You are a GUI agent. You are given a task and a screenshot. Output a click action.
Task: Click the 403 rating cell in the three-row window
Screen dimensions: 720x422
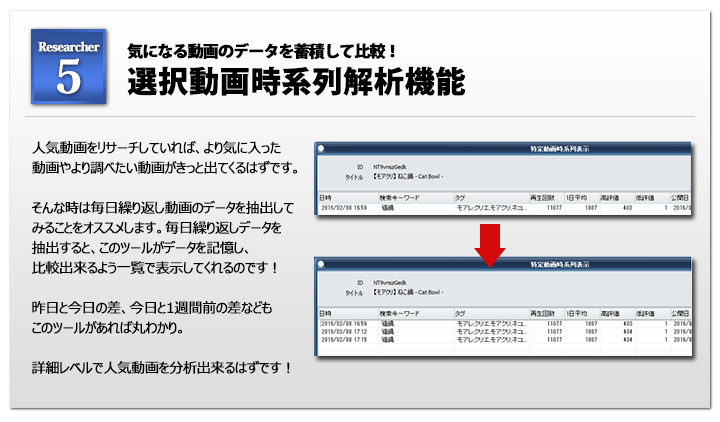(627, 324)
